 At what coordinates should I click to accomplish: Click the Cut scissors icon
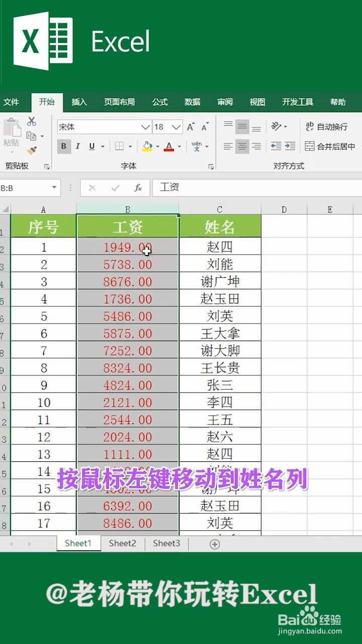point(32,121)
